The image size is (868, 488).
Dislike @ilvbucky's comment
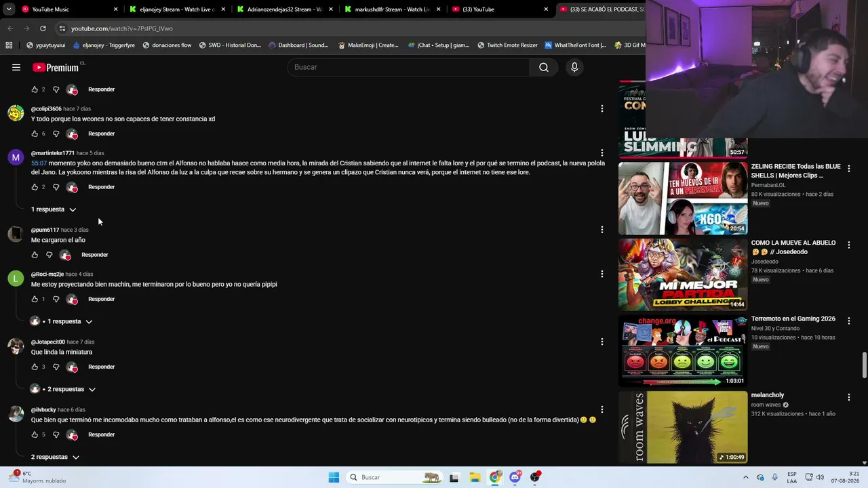[56, 434]
